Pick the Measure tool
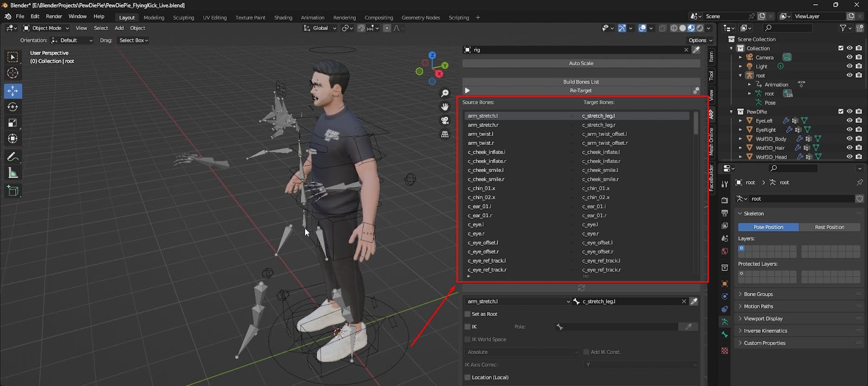Viewport: 868px width, 386px height. point(12,173)
